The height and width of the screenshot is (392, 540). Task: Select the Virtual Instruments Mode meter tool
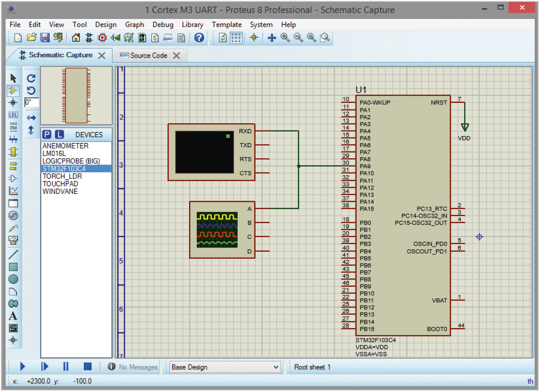click(x=13, y=240)
